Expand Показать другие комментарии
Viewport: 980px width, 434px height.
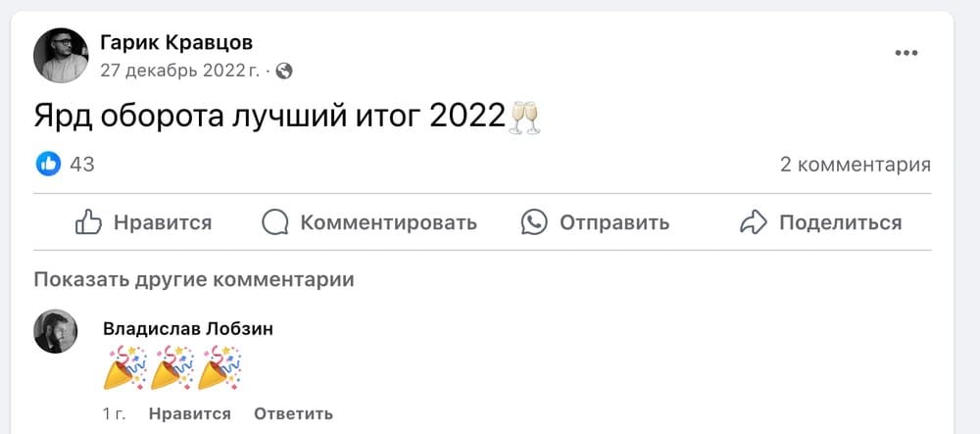click(194, 280)
